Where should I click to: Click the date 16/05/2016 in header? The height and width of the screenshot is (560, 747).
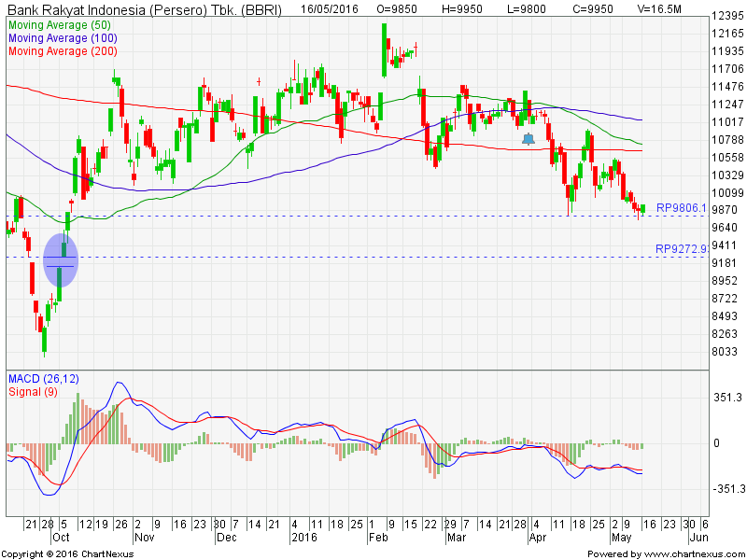pyautogui.click(x=330, y=9)
